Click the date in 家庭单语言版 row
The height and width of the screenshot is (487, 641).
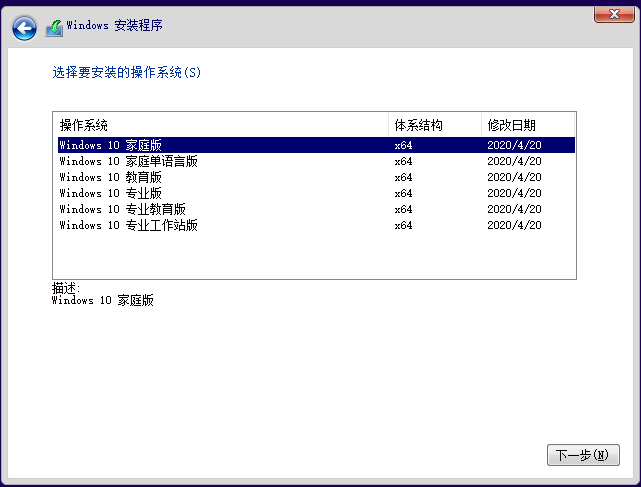514,161
